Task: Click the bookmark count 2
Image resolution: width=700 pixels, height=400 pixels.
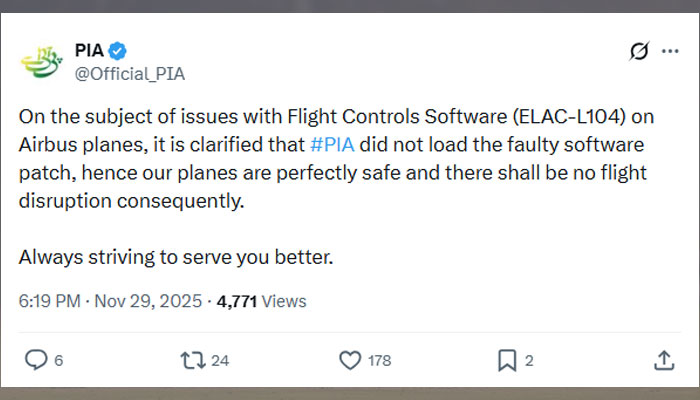Action: pyautogui.click(x=530, y=360)
